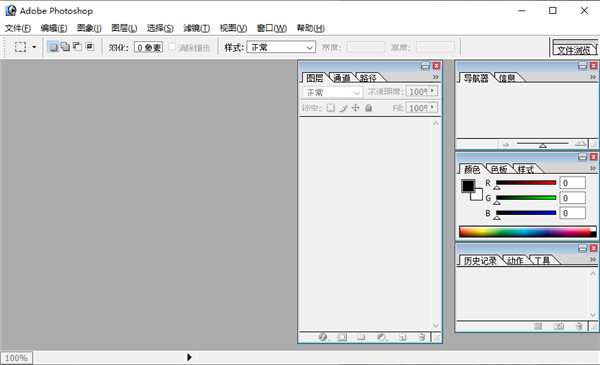Open the Select (选择) menu
This screenshot has width=600, height=365.
tap(160, 28)
